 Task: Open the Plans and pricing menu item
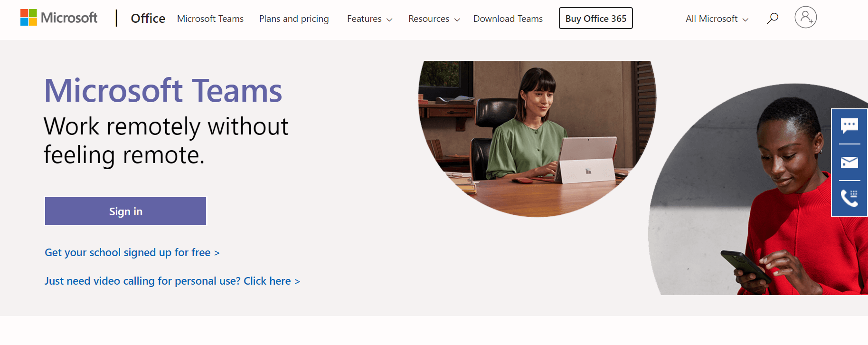(x=293, y=19)
